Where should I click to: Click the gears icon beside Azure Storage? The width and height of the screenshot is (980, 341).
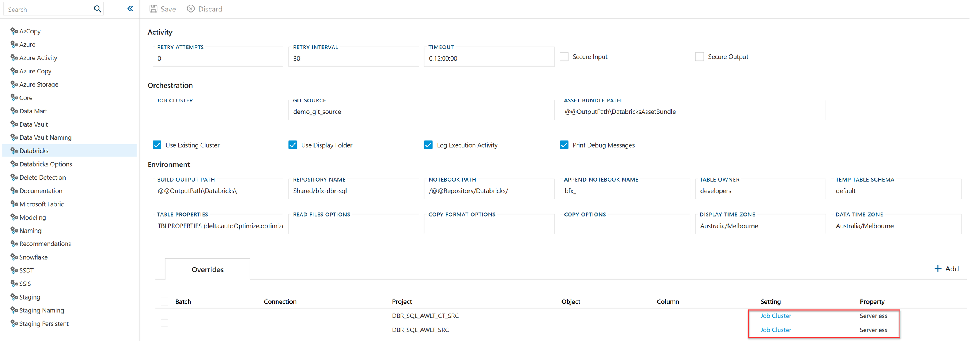(x=14, y=84)
